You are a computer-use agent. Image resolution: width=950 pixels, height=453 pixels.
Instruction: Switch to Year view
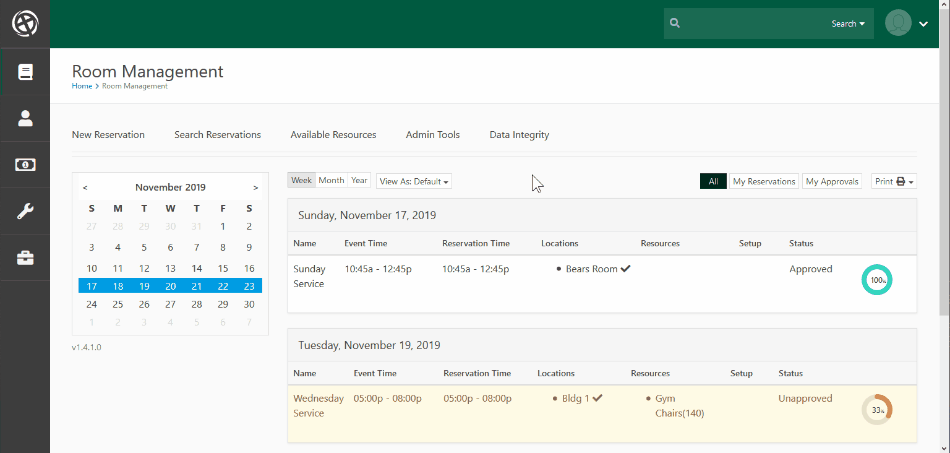tap(359, 180)
